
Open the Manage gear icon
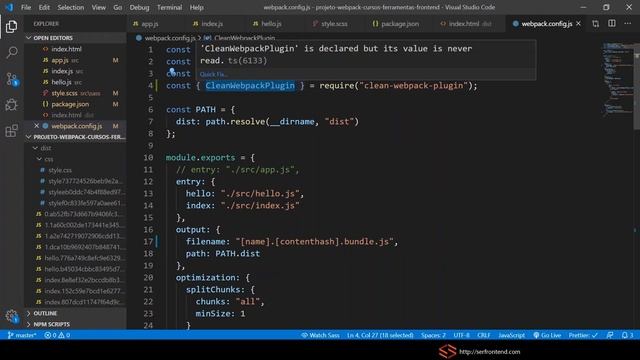click(11, 316)
